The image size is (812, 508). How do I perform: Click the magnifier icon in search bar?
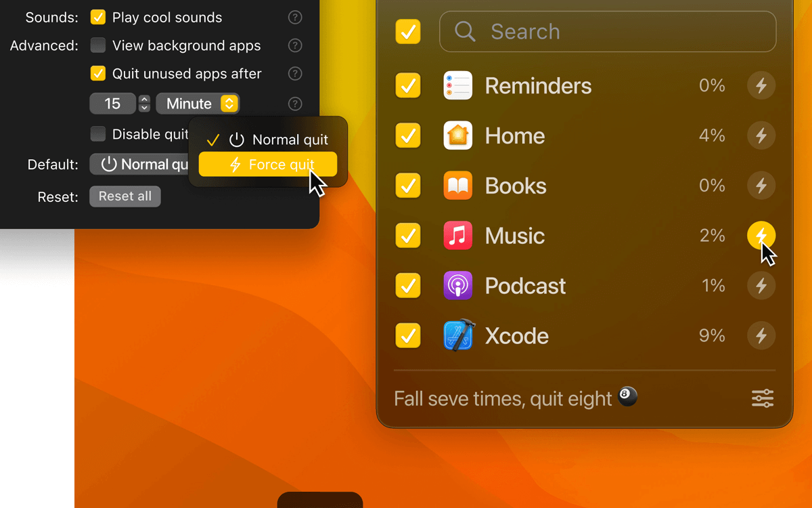pos(465,31)
